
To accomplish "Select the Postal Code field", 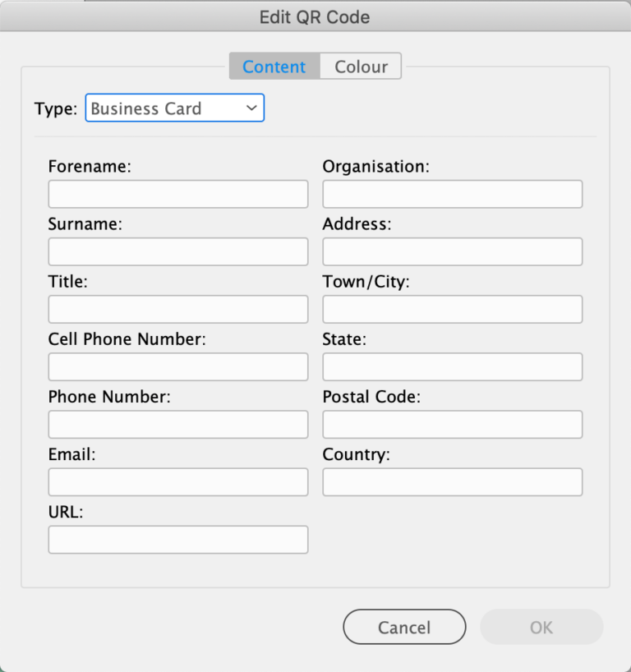I will [x=452, y=425].
